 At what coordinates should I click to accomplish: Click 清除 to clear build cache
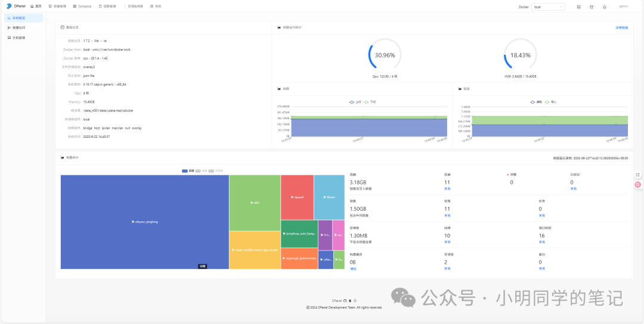(353, 269)
